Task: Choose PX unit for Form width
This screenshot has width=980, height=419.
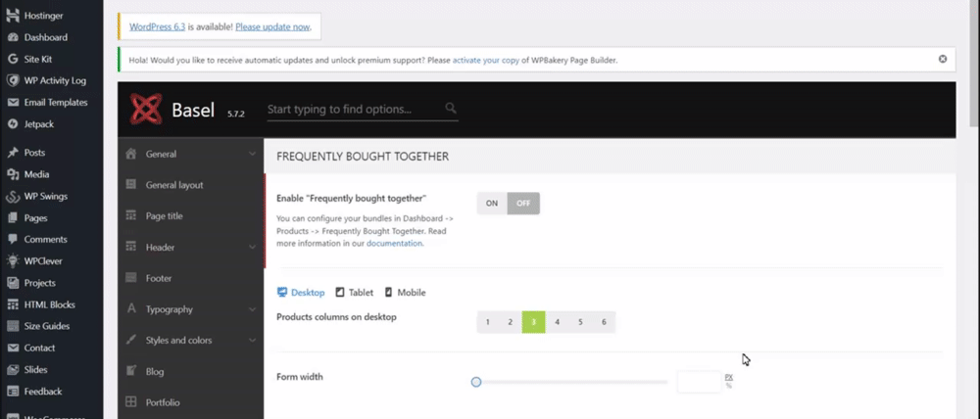Action: click(x=729, y=377)
